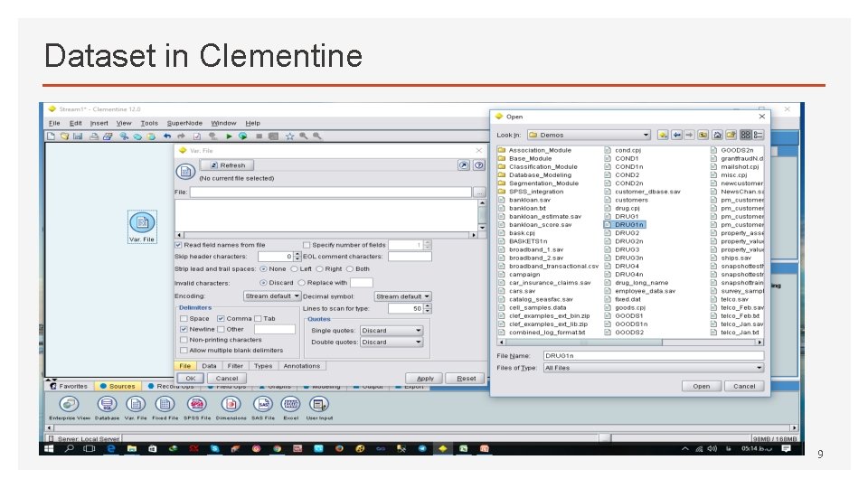This screenshot has width=868, height=488.
Task: Pick the Dimensions source node
Action: pyautogui.click(x=231, y=408)
